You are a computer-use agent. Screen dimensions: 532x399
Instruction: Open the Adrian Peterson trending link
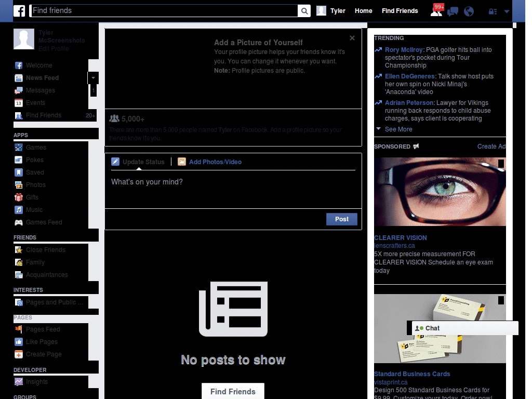pos(409,103)
